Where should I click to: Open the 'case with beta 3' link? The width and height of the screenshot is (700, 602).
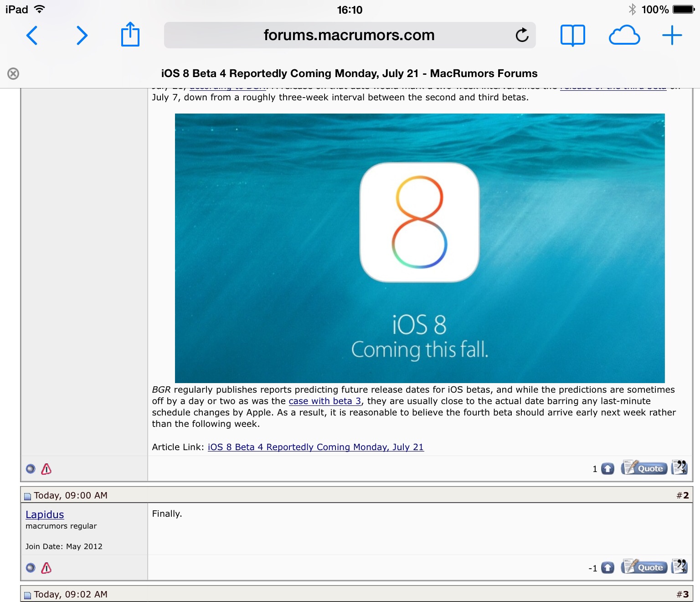[325, 401]
